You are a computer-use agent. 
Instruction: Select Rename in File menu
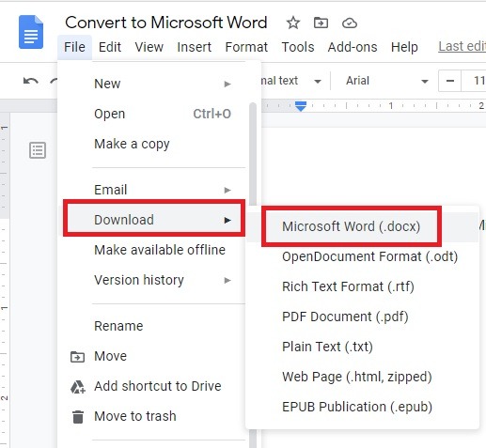coord(153,326)
